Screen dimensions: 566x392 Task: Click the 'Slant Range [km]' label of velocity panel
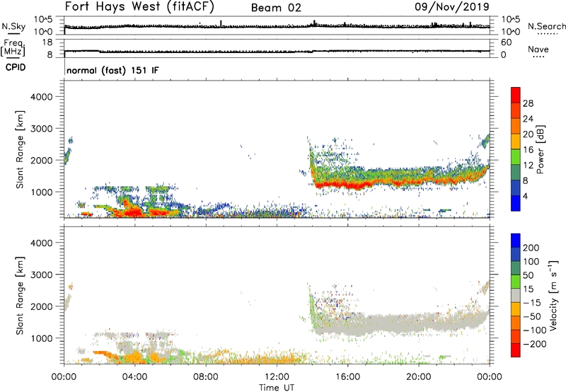tap(20, 296)
